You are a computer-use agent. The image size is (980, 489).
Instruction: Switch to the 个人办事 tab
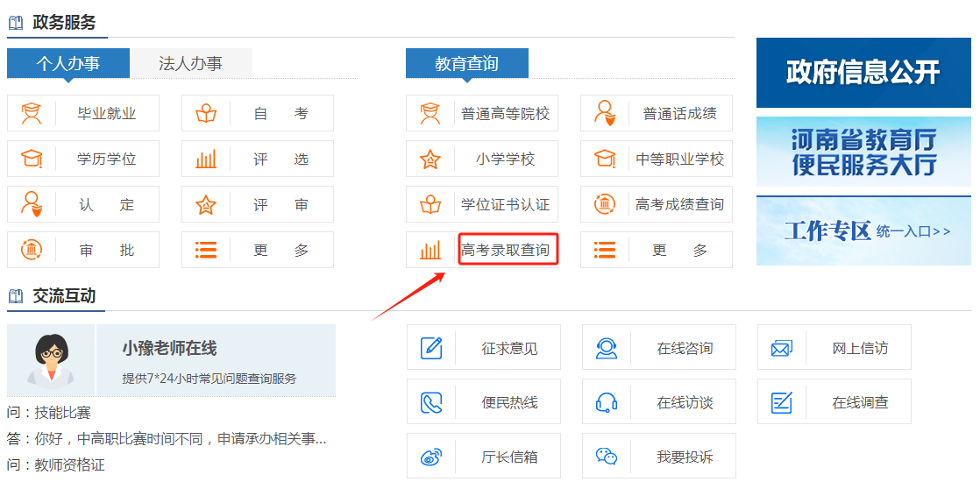coord(68,63)
